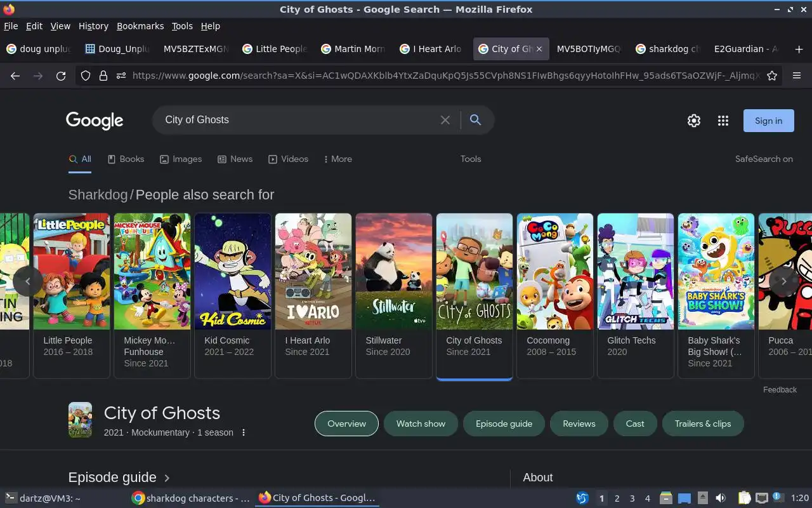812x508 pixels.
Task: Click the Sign in button
Action: click(768, 121)
